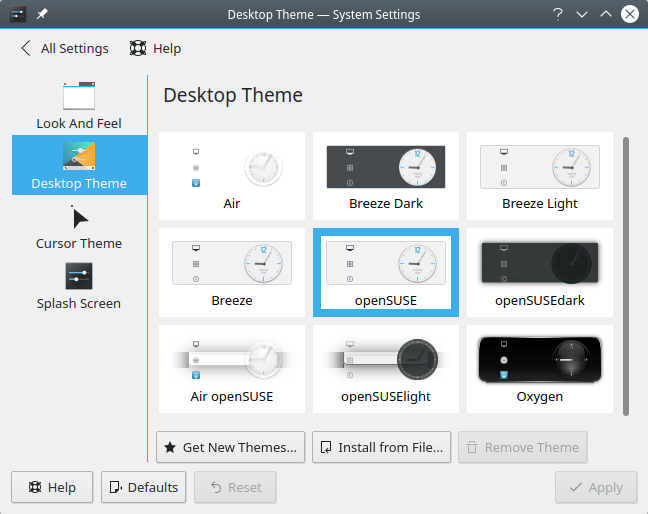Click the lifebuoy Help icon in toolbar
648x514 pixels.
pyautogui.click(x=138, y=48)
